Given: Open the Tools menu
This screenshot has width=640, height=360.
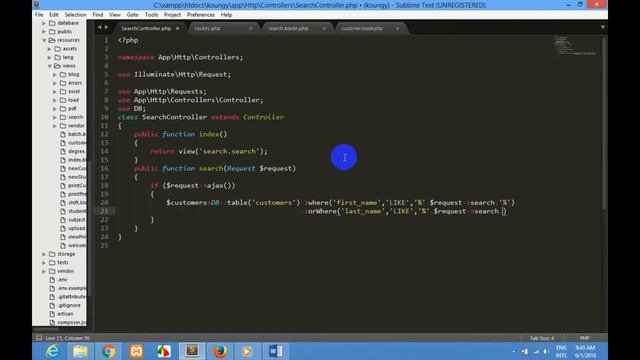Looking at the screenshot, I should (x=151, y=15).
